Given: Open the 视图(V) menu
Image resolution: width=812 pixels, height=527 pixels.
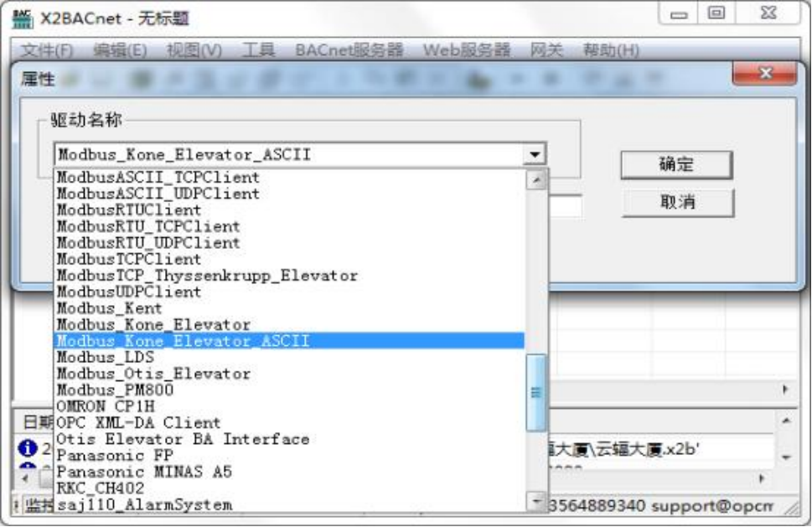Looking at the screenshot, I should click(x=194, y=50).
